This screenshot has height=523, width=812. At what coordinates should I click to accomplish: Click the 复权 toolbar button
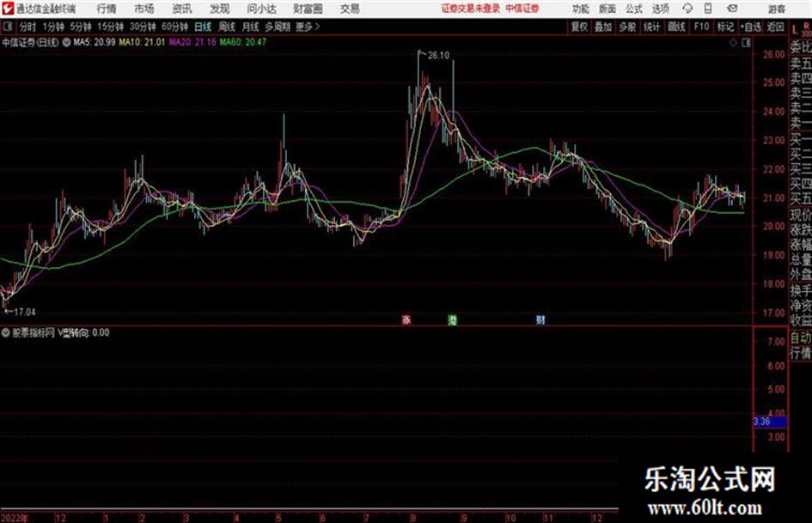(x=579, y=27)
